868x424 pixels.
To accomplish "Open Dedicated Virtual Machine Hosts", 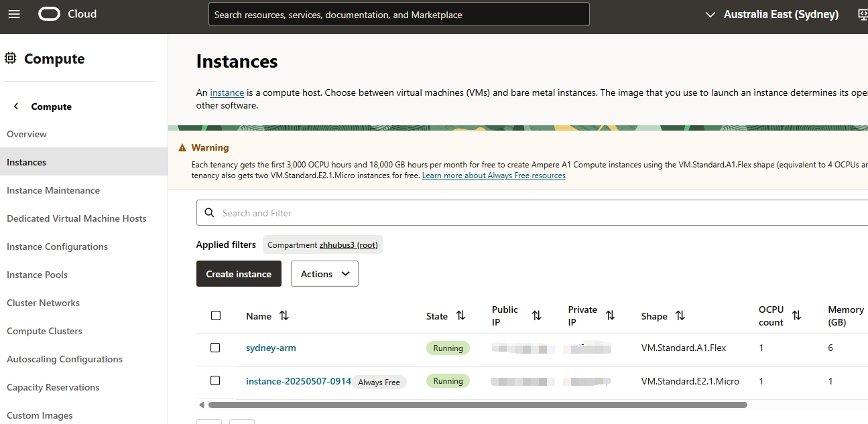I will [76, 218].
